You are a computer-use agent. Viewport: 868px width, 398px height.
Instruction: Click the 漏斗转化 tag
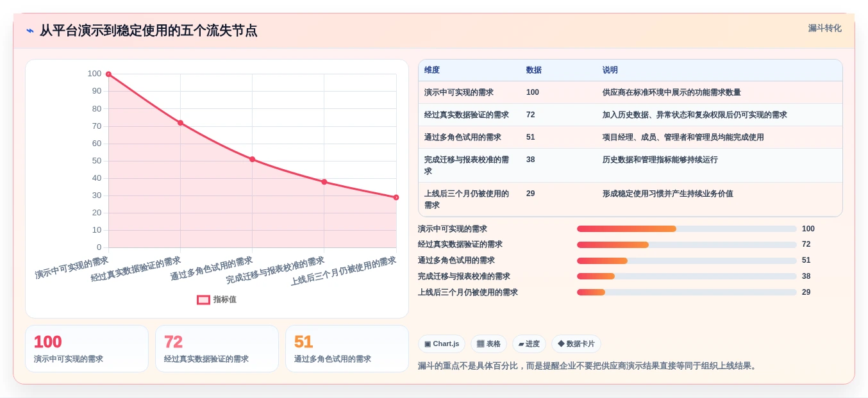[824, 28]
